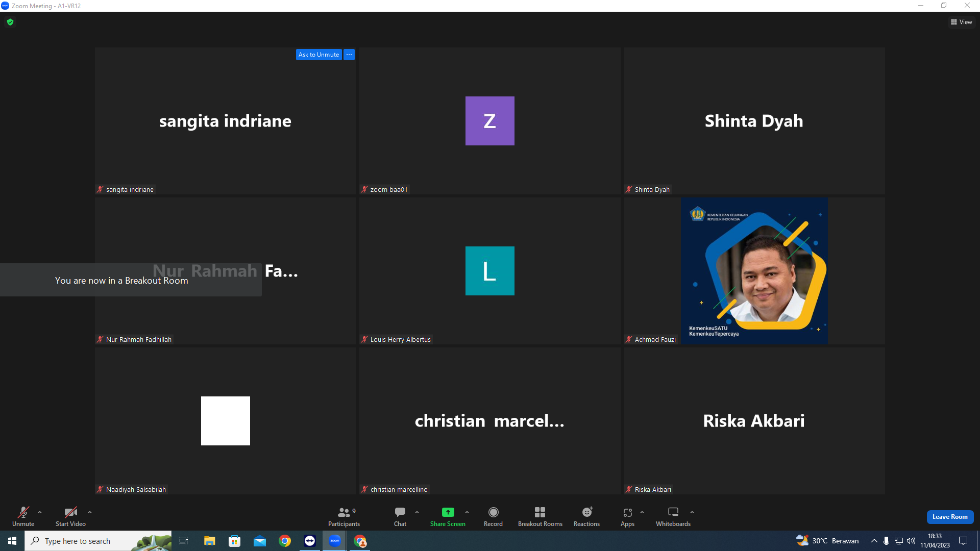This screenshot has width=980, height=551.
Task: Restore down the Zoom Meeting window
Action: tap(944, 6)
